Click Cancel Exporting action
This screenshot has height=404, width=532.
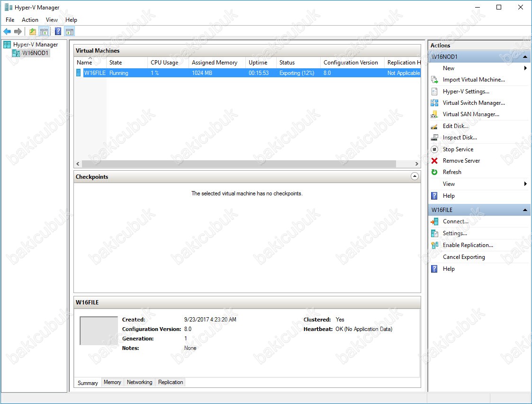coord(464,257)
